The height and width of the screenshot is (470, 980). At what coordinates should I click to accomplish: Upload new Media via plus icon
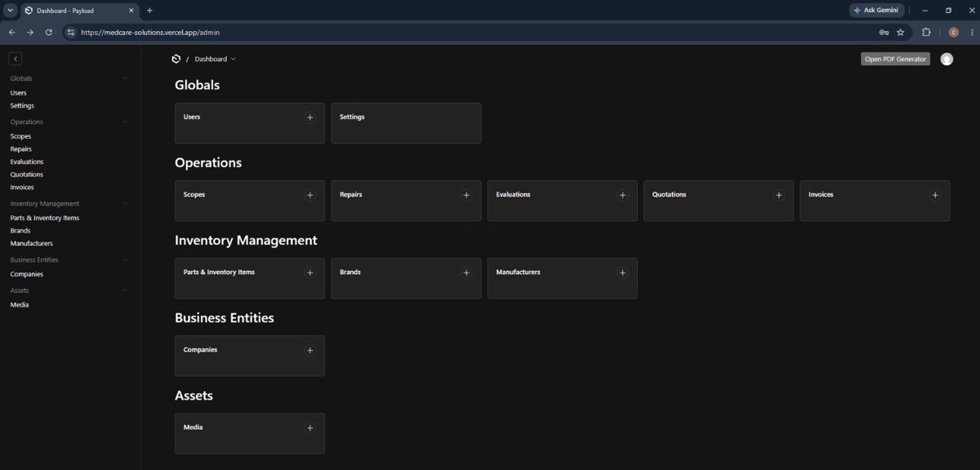310,428
